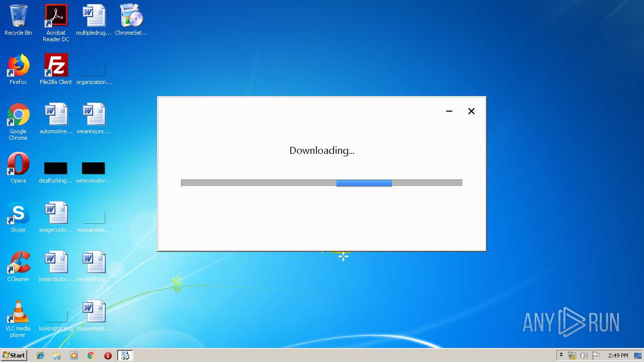Image resolution: width=644 pixels, height=362 pixels.
Task: Launch Google Chrome desktop shortcut
Action: [18, 122]
